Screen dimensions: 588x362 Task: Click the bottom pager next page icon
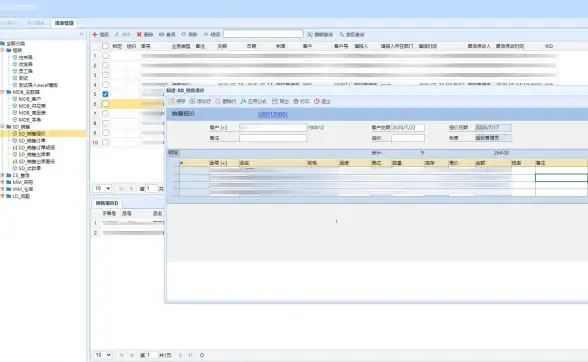[180, 355]
